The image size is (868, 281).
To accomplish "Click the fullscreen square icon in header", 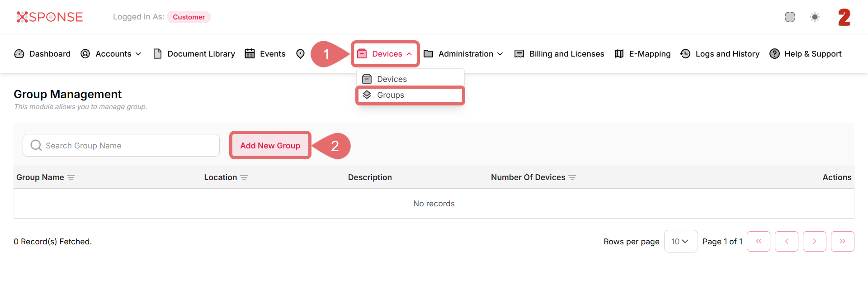I will pyautogui.click(x=790, y=17).
